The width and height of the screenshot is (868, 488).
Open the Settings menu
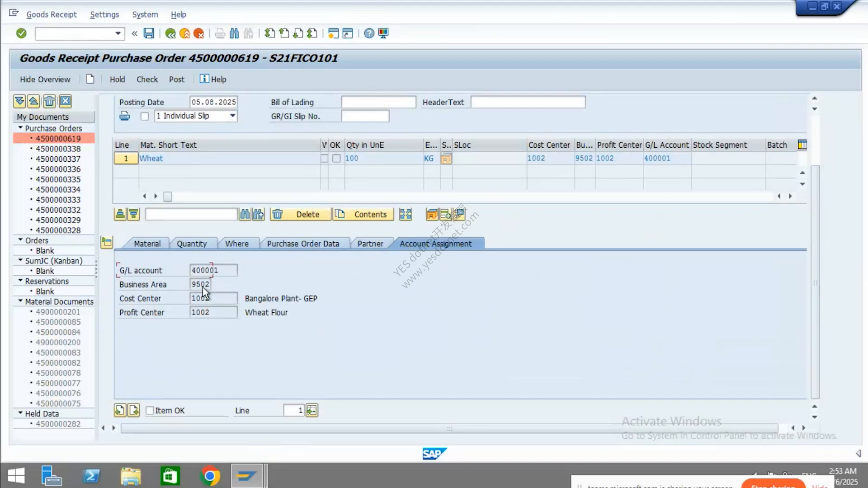[x=104, y=14]
